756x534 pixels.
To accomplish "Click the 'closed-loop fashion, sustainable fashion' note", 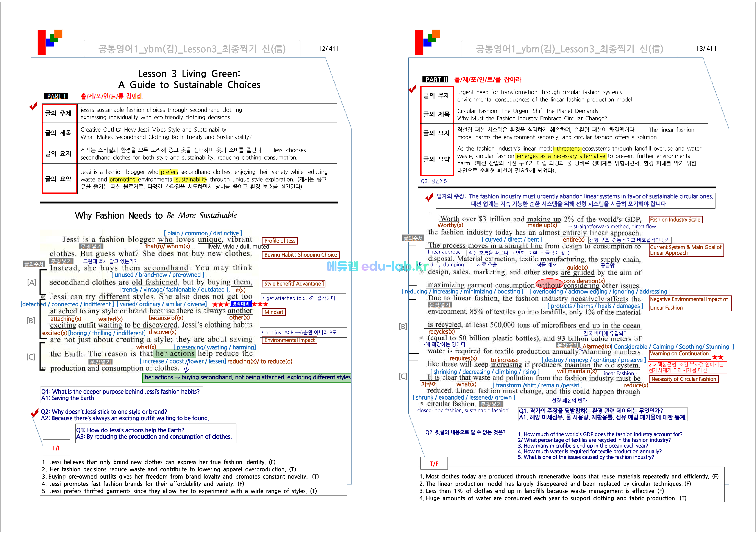I will (x=463, y=411).
